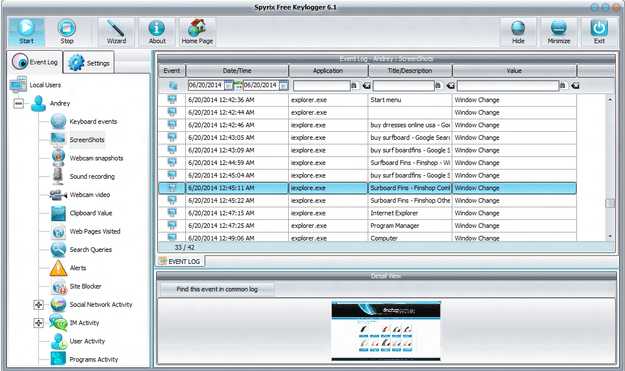
Task: Open the Clipboard Value category
Action: (x=91, y=213)
